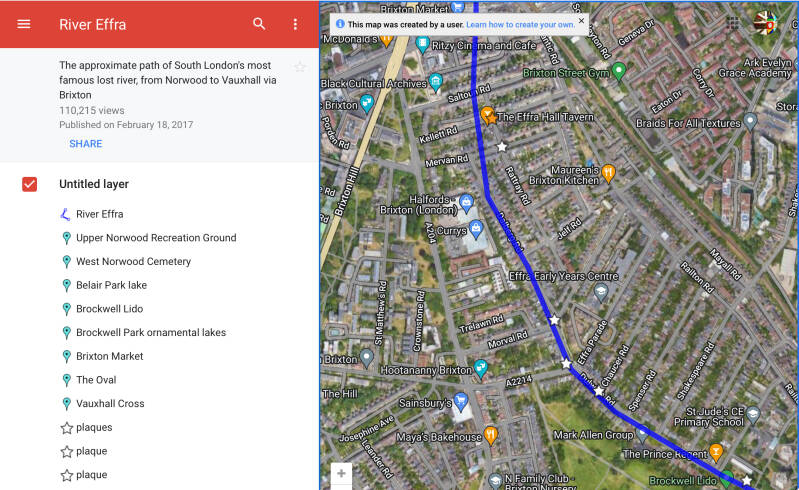
Task: Click the Sainsbury's shopping cart pin
Action: pyautogui.click(x=461, y=401)
